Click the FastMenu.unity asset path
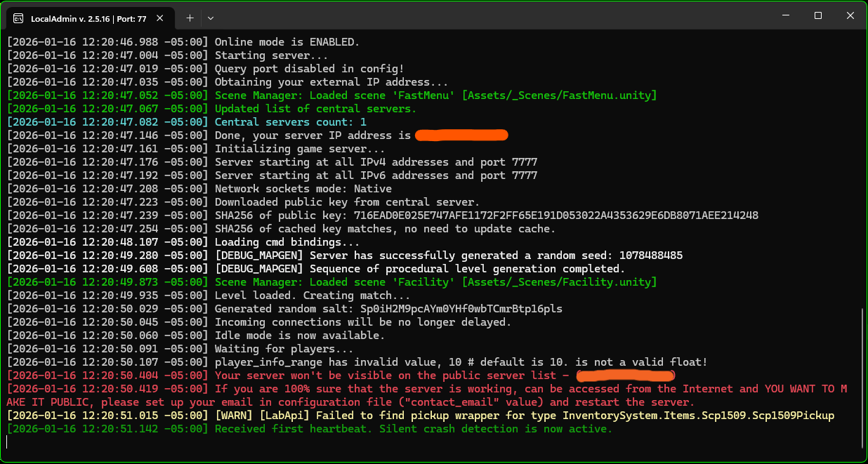Viewport: 868px width, 464px height. 559,95
